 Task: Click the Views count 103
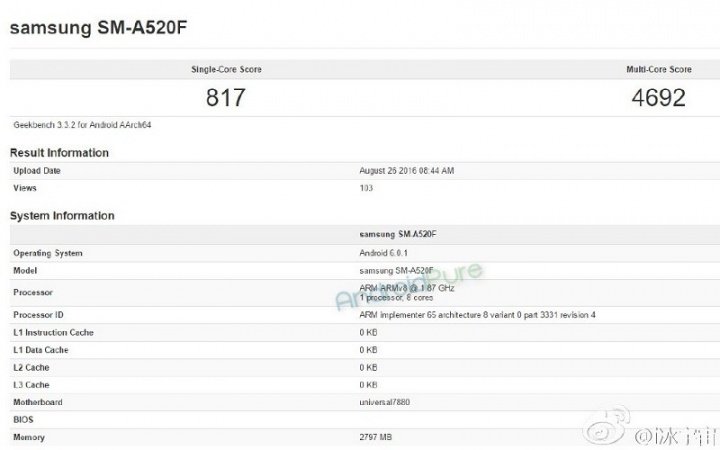(367, 187)
